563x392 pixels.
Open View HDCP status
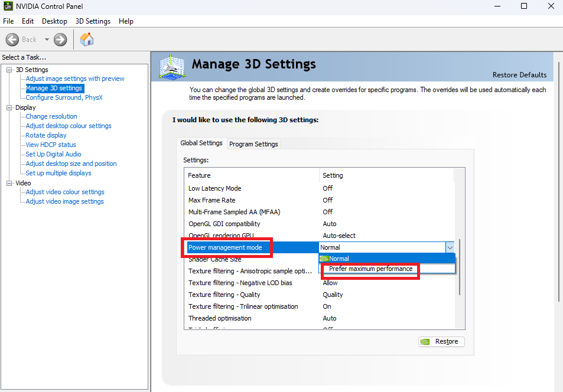point(51,145)
